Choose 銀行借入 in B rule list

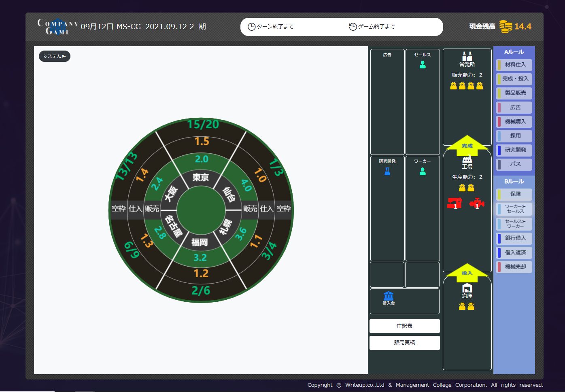pos(514,238)
